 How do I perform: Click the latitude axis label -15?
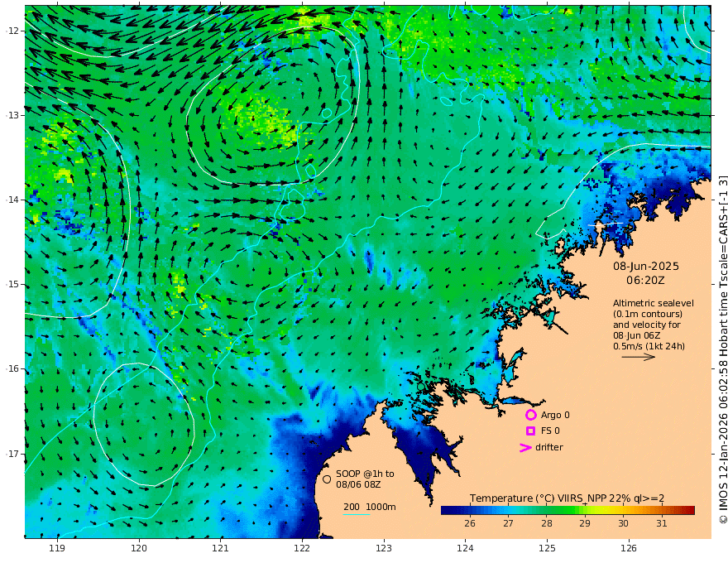point(12,284)
